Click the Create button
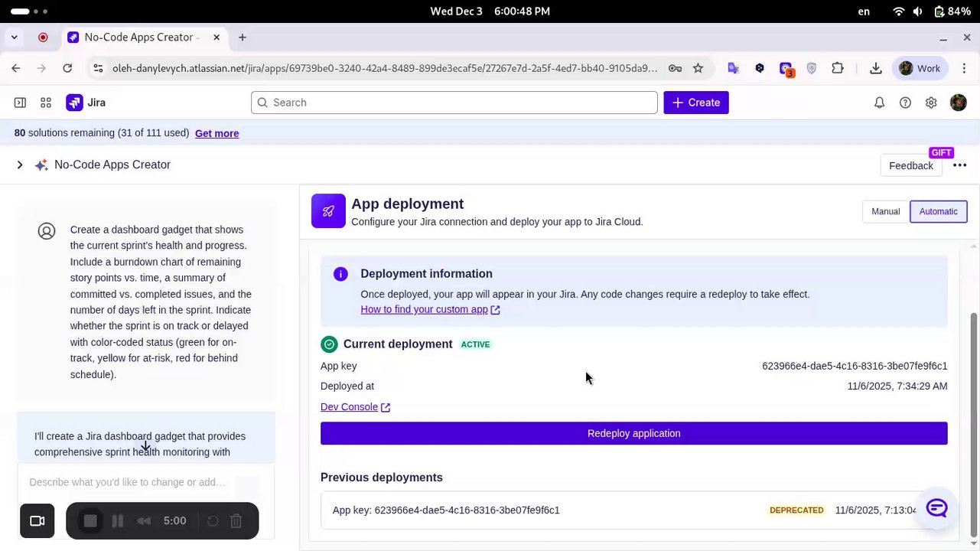The image size is (980, 551). click(696, 103)
